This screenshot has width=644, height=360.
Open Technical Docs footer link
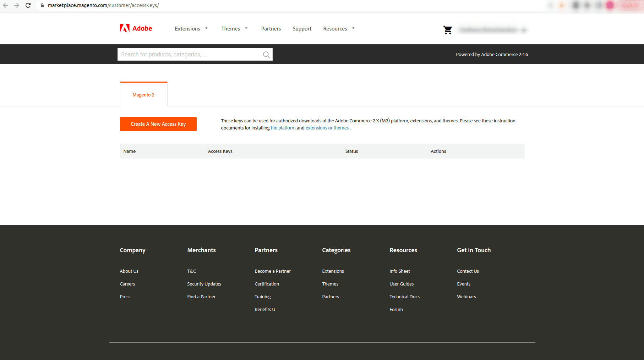[404, 297]
